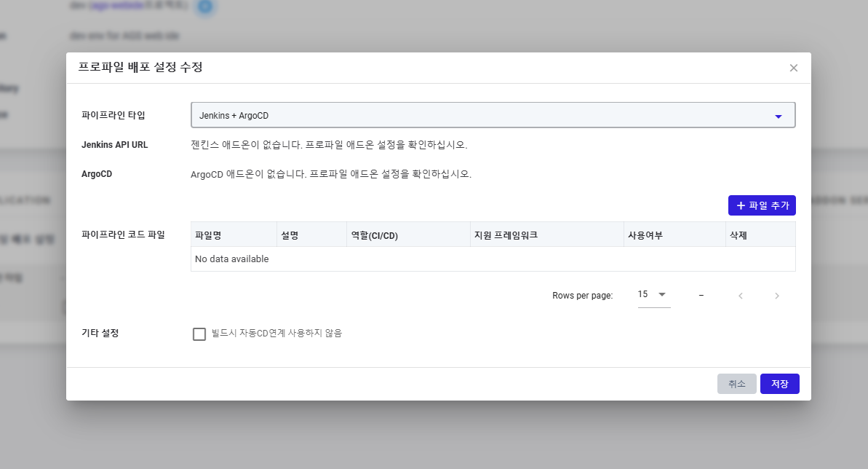The image size is (868, 469).
Task: Click the Jenkins API URL label
Action: tap(114, 145)
